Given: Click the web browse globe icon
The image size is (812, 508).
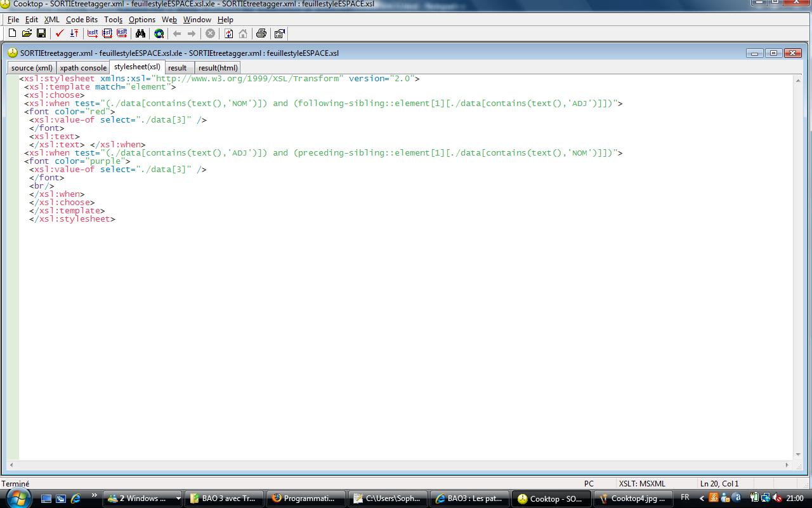Looking at the screenshot, I should (159, 33).
